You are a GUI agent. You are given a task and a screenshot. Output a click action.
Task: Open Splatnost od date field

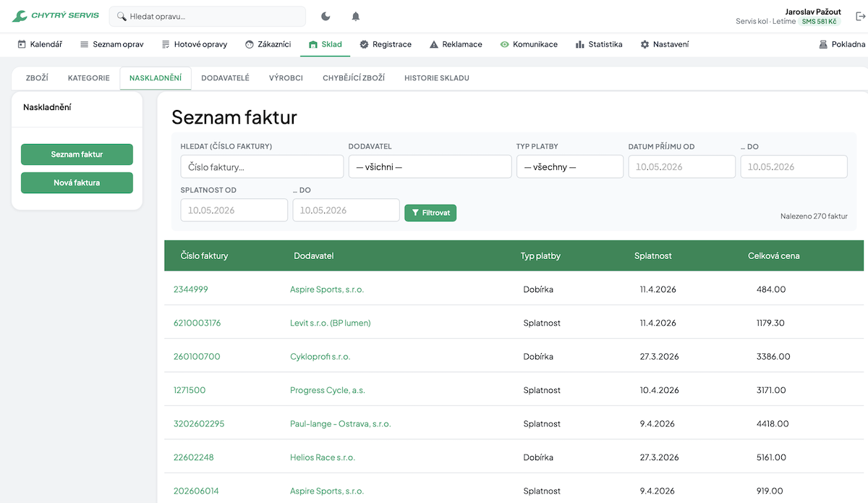click(234, 210)
